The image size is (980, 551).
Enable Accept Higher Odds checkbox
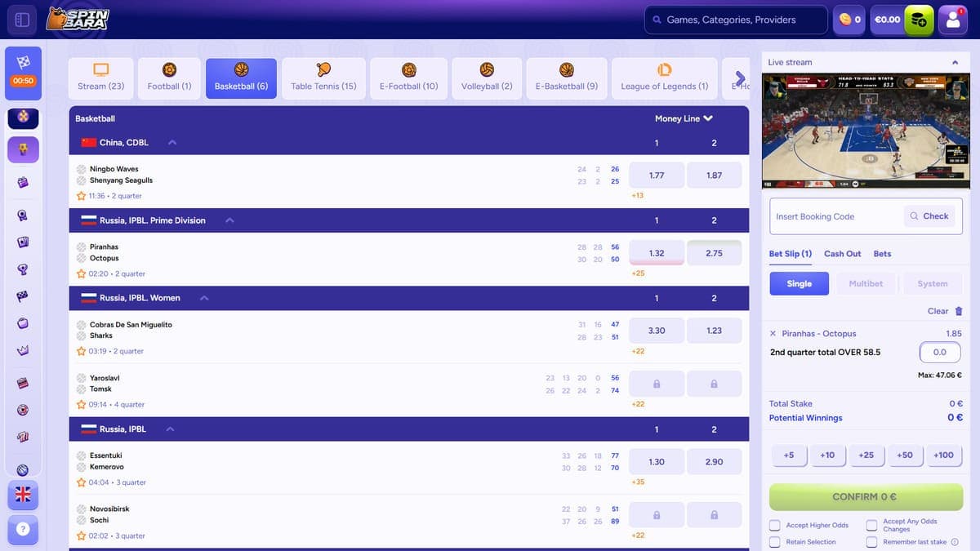(x=774, y=525)
